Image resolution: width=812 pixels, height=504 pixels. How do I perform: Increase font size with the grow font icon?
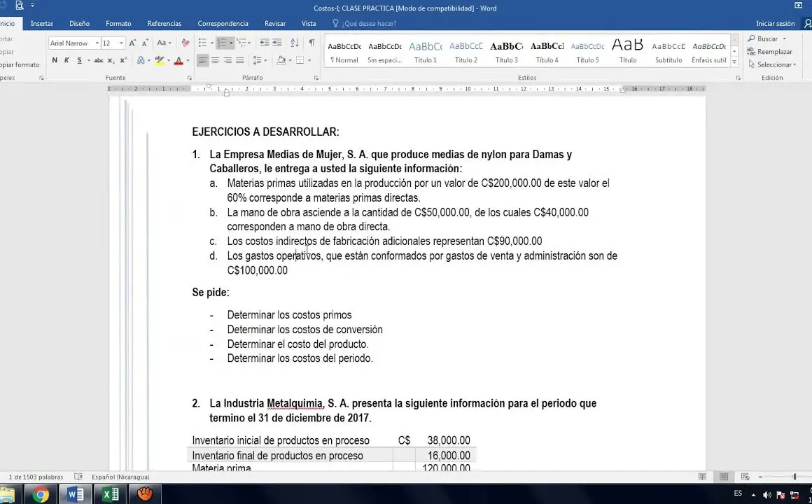click(132, 43)
